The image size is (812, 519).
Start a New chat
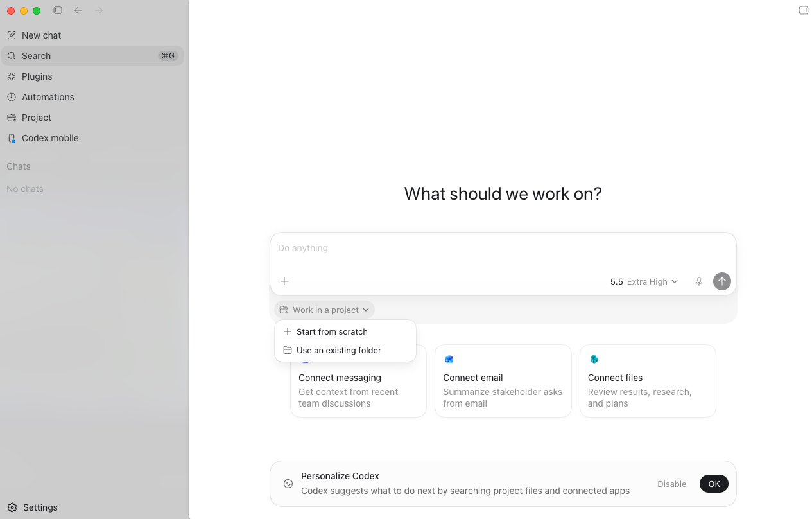click(x=92, y=35)
